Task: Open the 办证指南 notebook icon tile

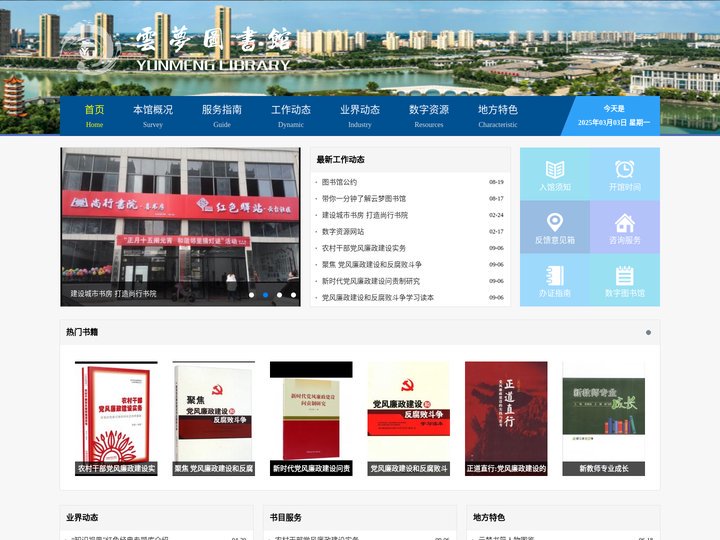Action: click(x=555, y=280)
